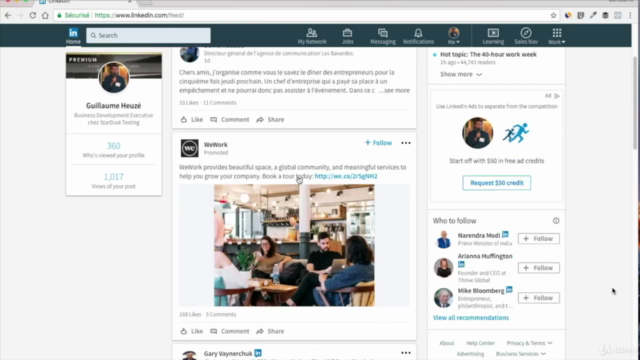Follow WeWork from promoted post
640x360 pixels.
[x=378, y=143]
